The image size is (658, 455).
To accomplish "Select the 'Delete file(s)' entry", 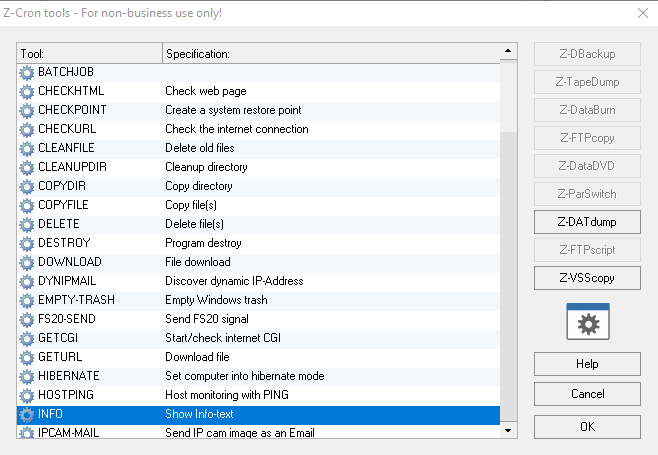I will (x=194, y=224).
